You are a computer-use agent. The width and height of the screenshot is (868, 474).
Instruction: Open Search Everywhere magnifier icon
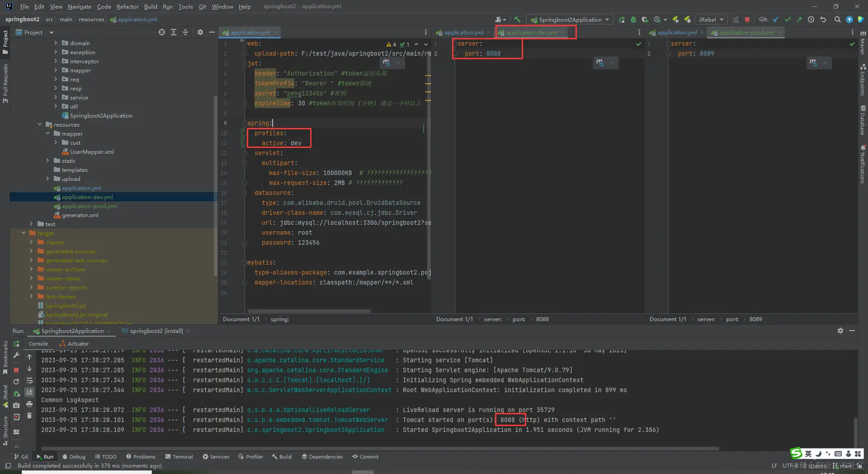838,19
